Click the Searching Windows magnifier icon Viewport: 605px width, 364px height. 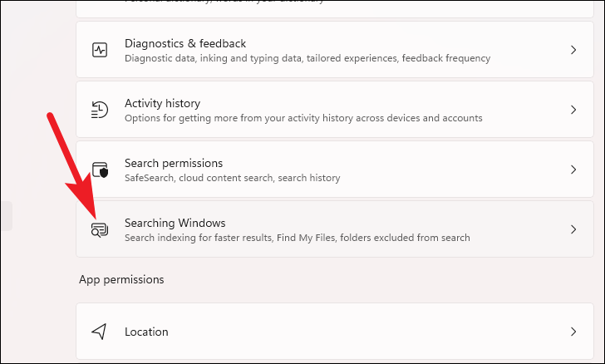click(100, 229)
